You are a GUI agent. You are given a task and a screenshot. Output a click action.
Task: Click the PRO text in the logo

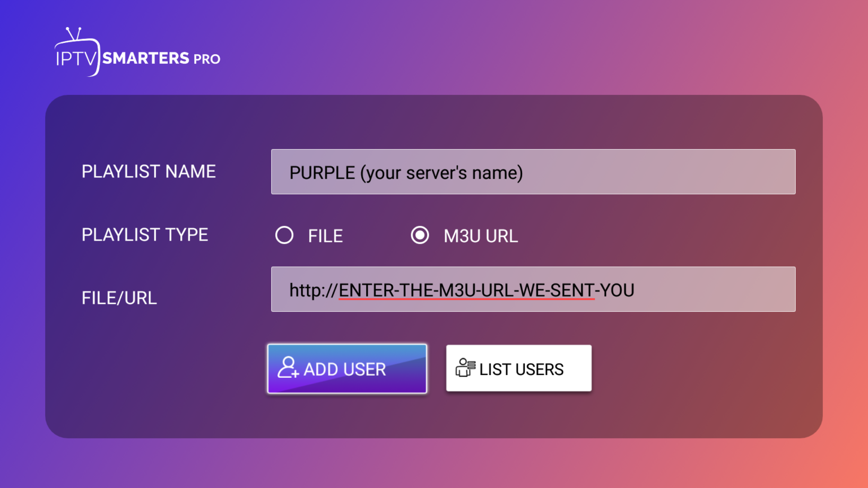(x=207, y=59)
